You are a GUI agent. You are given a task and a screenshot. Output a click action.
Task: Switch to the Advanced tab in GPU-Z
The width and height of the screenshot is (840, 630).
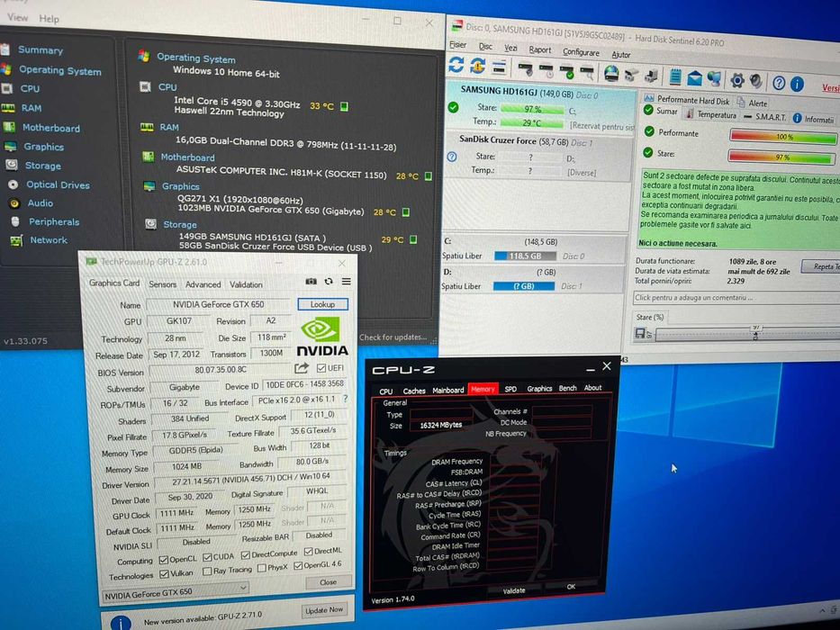203,284
